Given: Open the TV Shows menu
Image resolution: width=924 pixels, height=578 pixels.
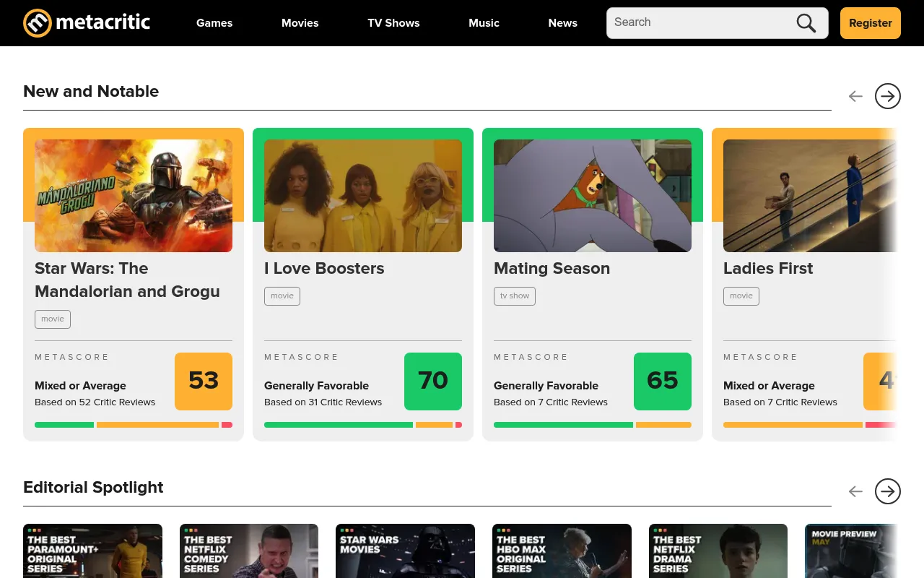Looking at the screenshot, I should point(393,23).
